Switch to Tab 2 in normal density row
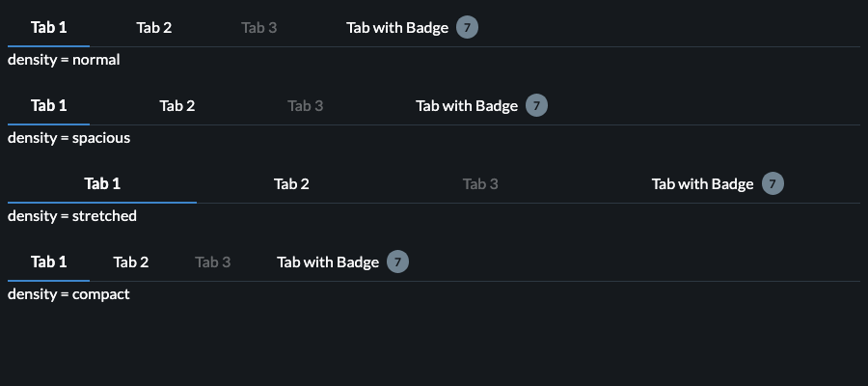 (x=153, y=27)
